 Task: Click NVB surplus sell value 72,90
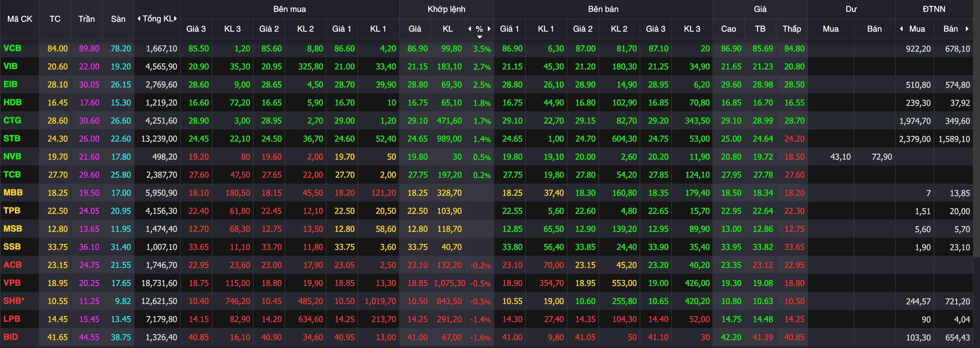pyautogui.click(x=882, y=157)
